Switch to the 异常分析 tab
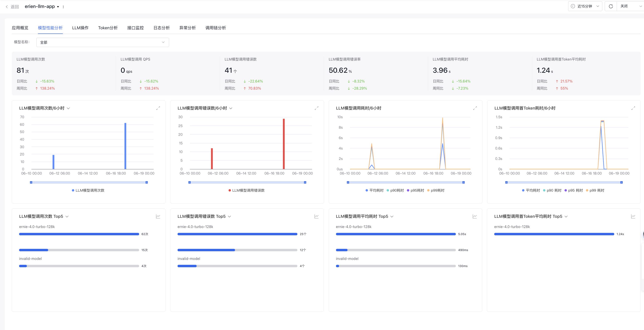 (x=188, y=28)
